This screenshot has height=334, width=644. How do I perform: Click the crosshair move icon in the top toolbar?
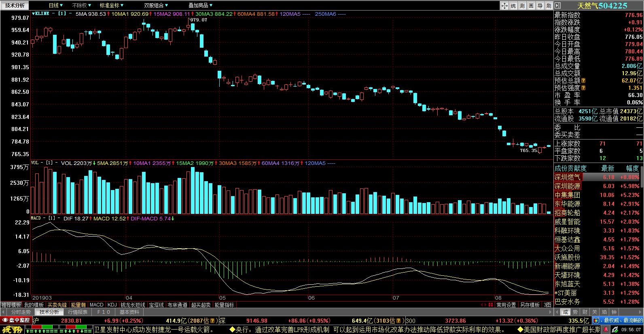click(x=504, y=5)
